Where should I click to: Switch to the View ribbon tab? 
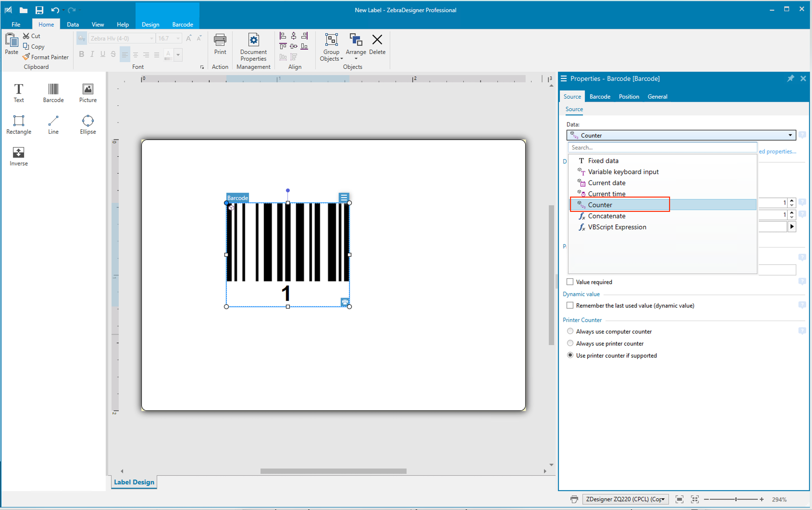(98, 24)
